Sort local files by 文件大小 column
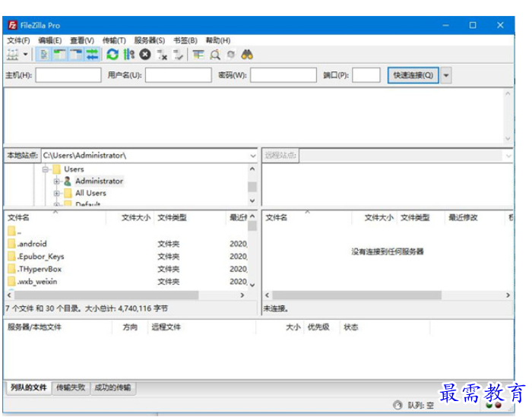Screen dimensions: 532x417 tap(136, 218)
